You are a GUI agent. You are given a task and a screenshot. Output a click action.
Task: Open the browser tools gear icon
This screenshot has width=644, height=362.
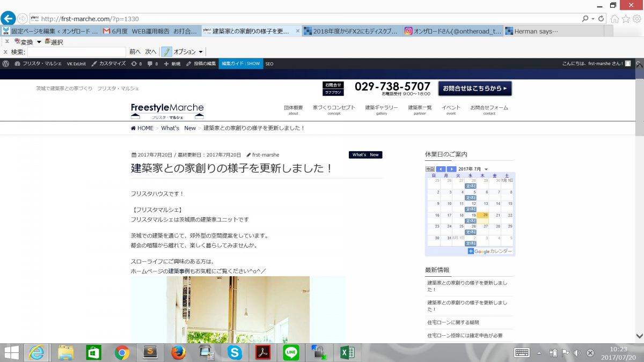(x=636, y=19)
